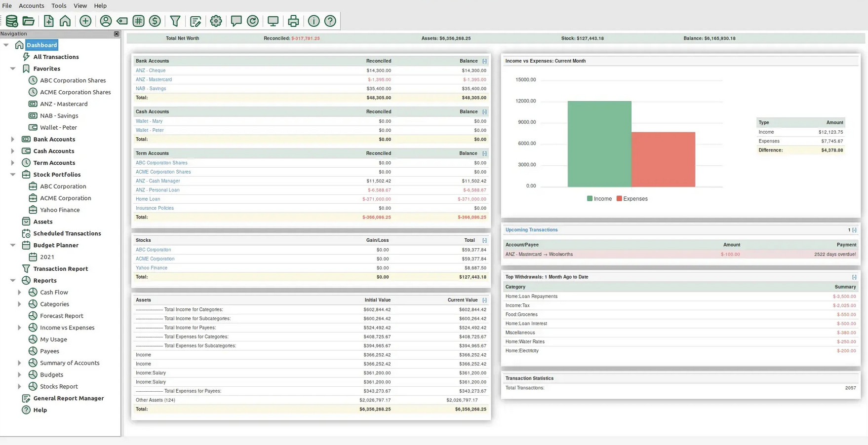Screen dimensions: 868x445
Task: Add a new transaction using the plus icon
Action: point(85,21)
